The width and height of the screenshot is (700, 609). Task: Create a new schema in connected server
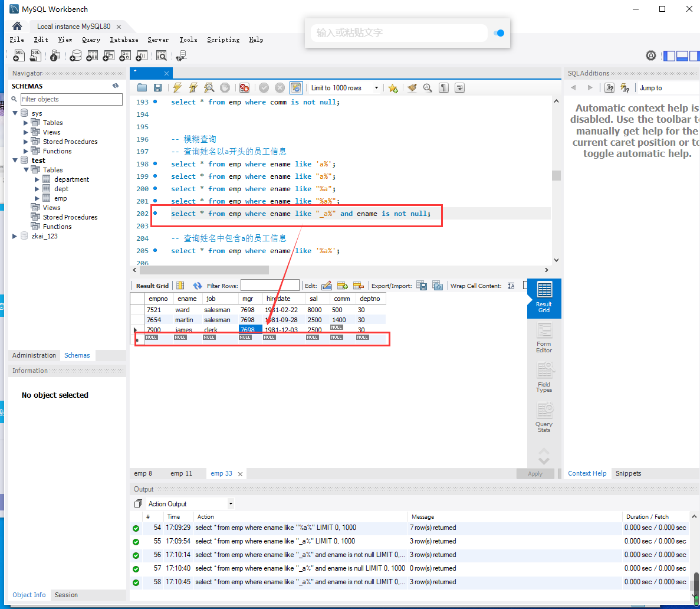[75, 55]
